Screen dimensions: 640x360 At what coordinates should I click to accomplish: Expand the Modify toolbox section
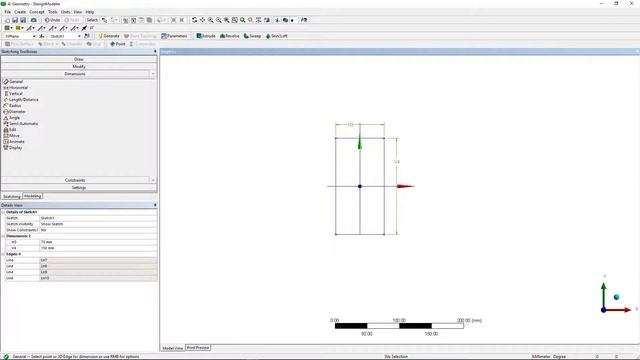[x=79, y=67]
